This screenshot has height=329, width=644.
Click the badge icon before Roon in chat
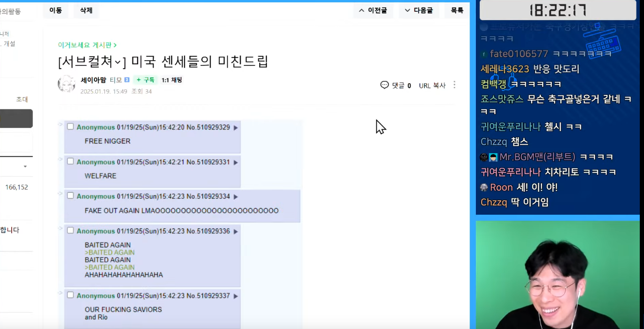(484, 188)
